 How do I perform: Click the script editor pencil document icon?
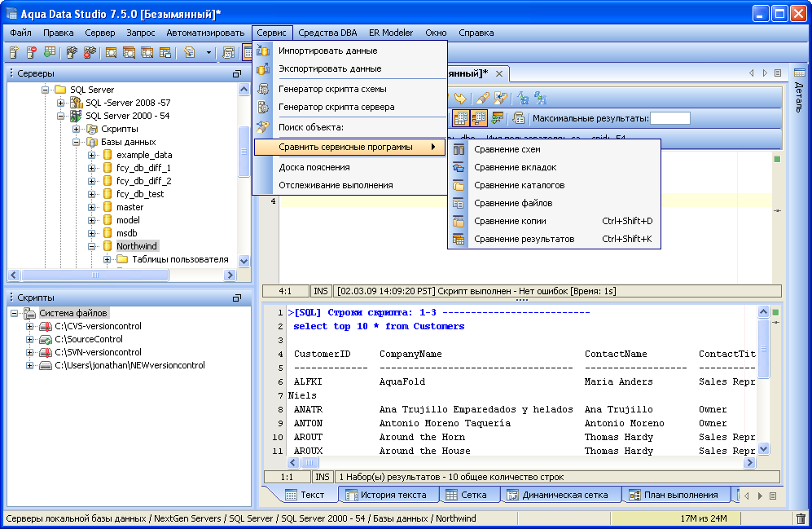pyautogui.click(x=190, y=52)
